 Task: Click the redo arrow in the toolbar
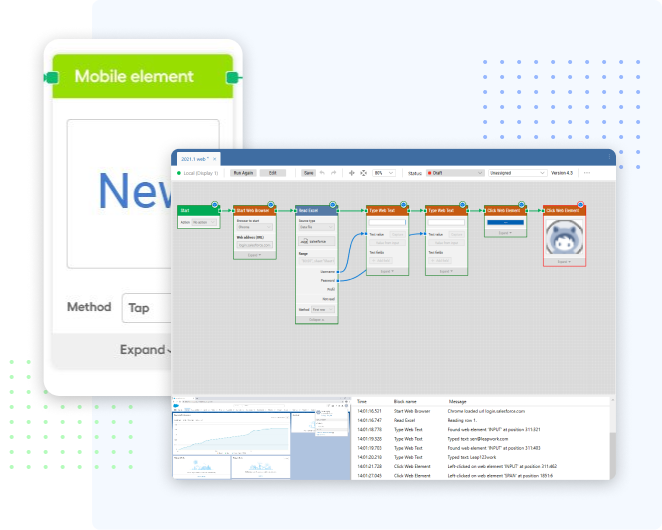tap(334, 173)
